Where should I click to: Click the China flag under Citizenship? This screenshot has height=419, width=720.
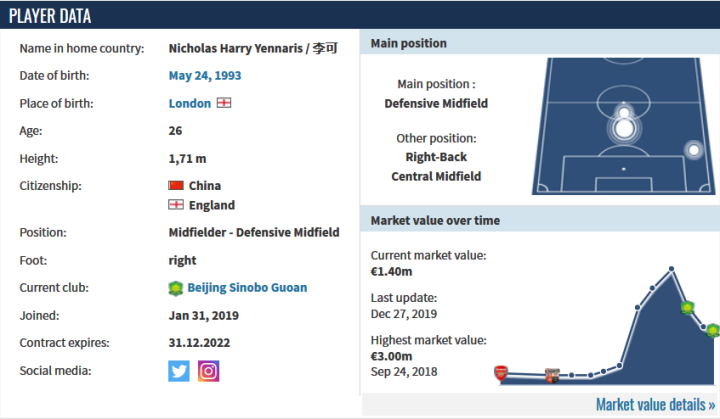pos(177,186)
